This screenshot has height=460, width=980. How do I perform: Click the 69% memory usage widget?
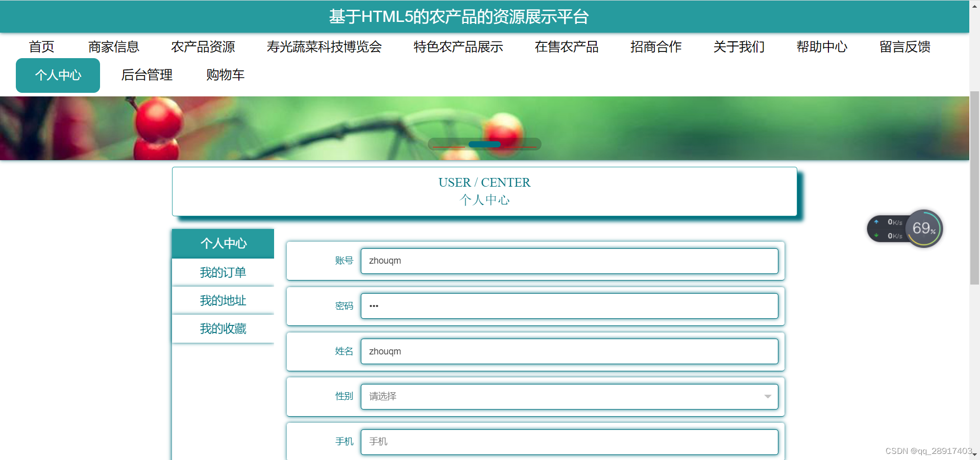pyautogui.click(x=924, y=228)
